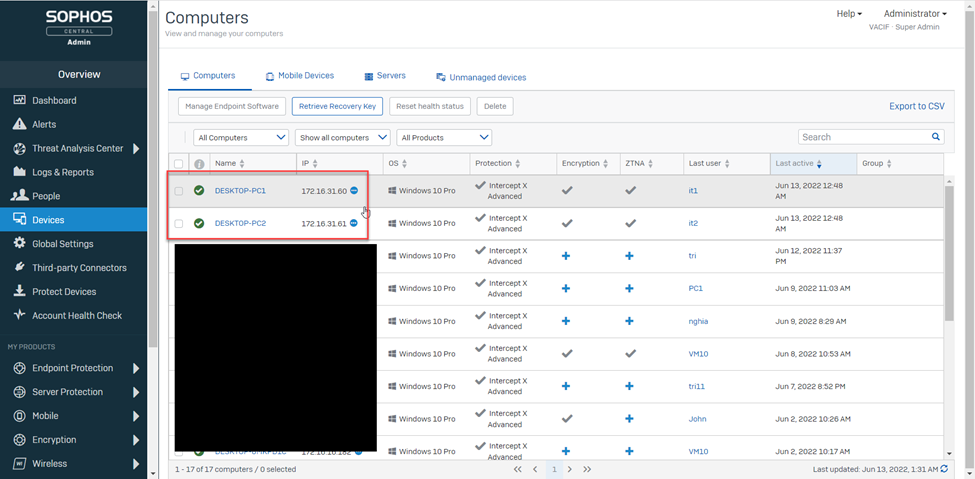975x479 pixels.
Task: Click the info icon in table header
Action: [199, 164]
